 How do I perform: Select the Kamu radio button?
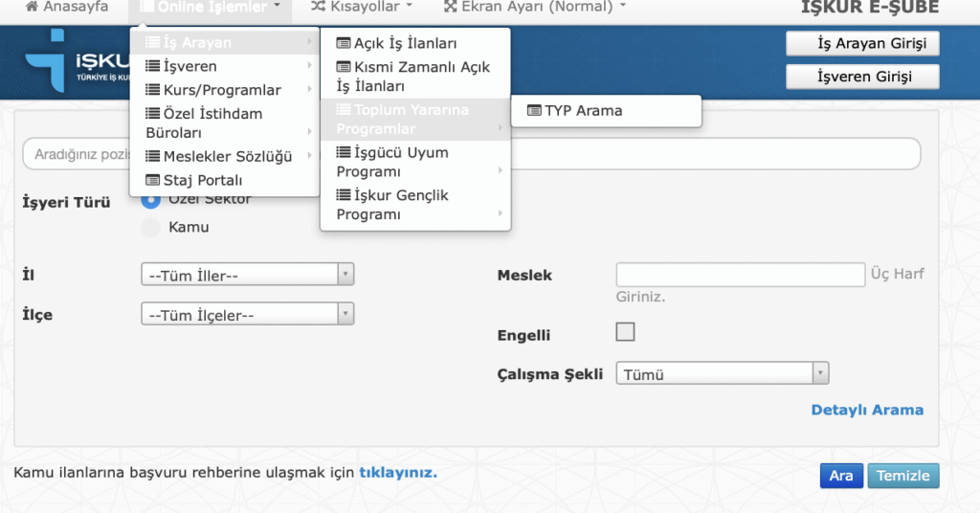[150, 227]
